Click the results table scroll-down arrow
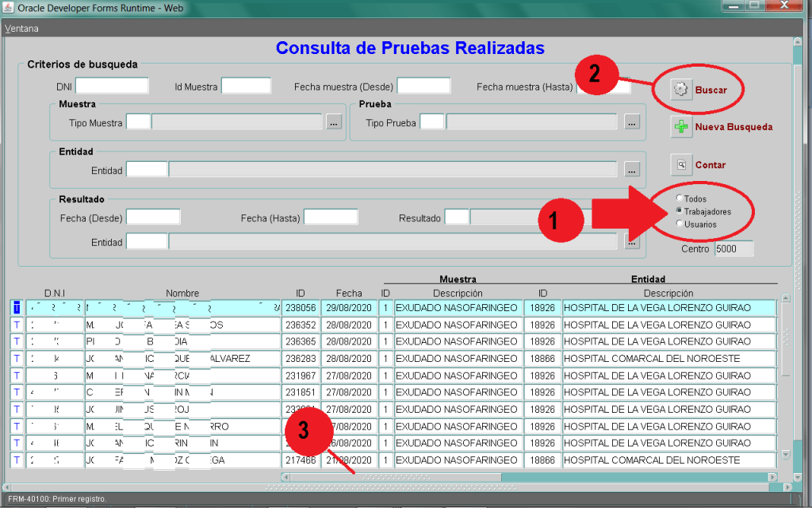The image size is (812, 508). pyautogui.click(x=786, y=455)
